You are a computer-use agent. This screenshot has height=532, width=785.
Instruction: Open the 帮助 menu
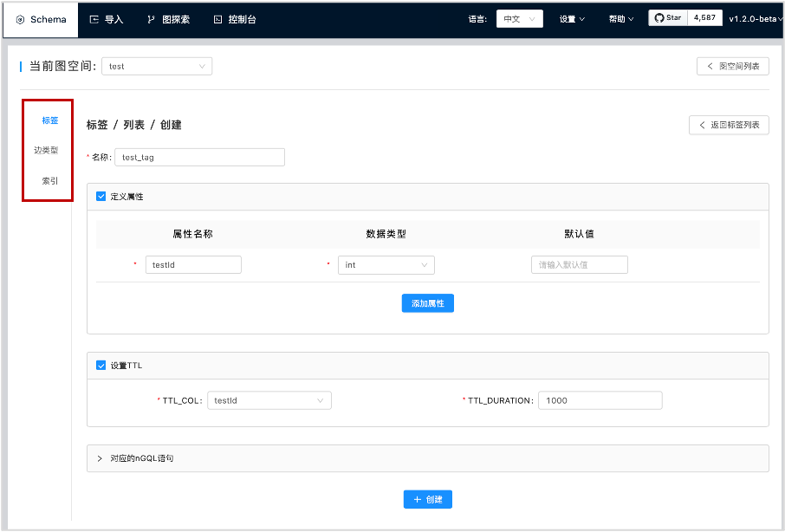(x=620, y=19)
